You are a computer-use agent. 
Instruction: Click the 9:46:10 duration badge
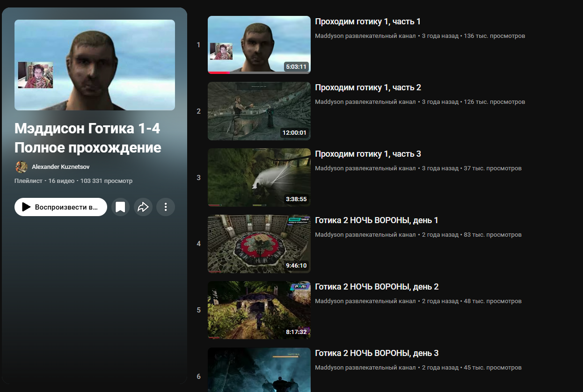pos(296,266)
